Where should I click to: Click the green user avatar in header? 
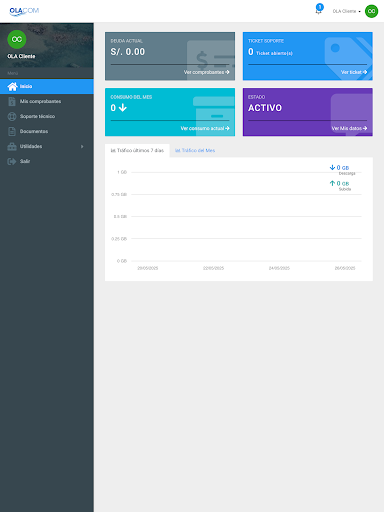pyautogui.click(x=371, y=11)
